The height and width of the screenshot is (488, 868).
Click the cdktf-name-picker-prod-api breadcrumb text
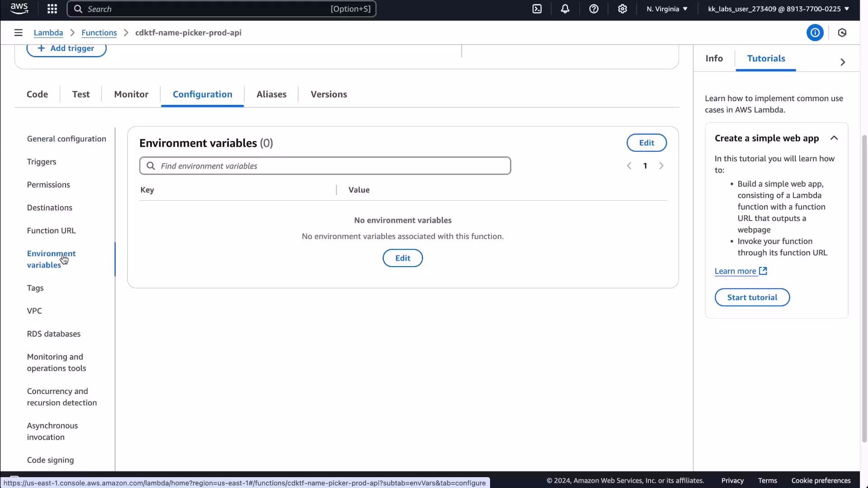[189, 33]
